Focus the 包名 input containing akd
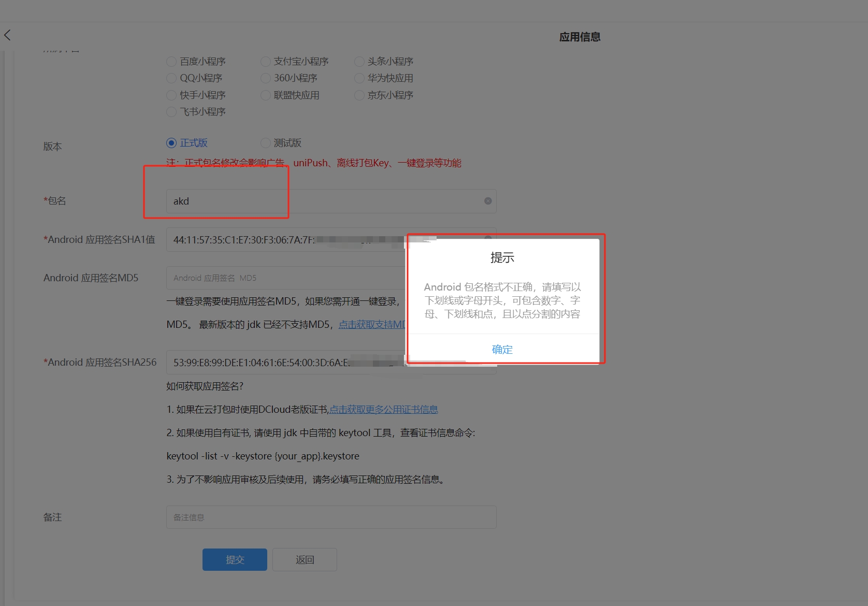Viewport: 868px width, 606px height. (321, 201)
